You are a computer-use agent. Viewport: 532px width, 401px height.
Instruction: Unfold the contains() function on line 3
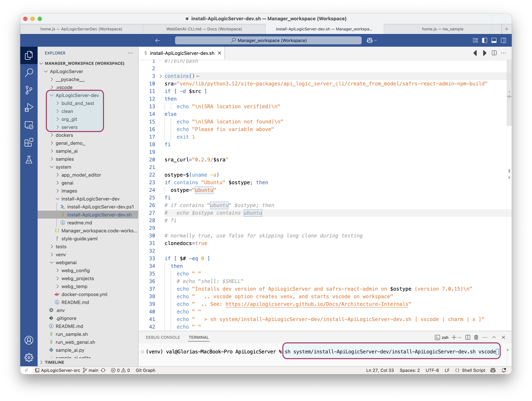161,76
